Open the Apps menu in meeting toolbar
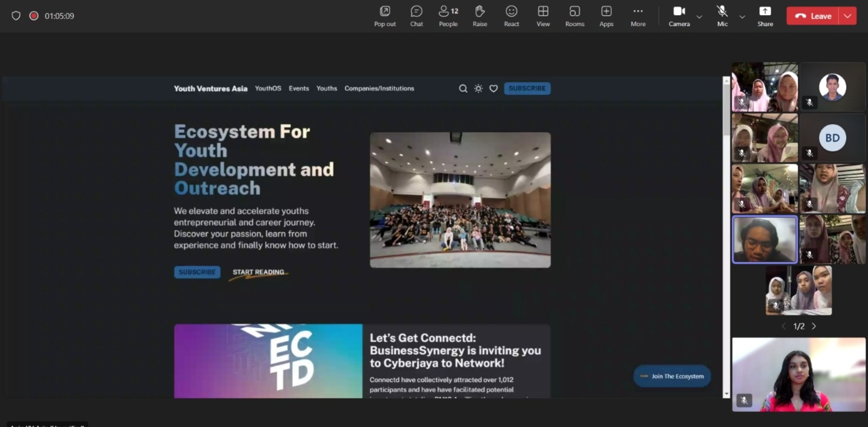The width and height of the screenshot is (868, 427). point(607,16)
